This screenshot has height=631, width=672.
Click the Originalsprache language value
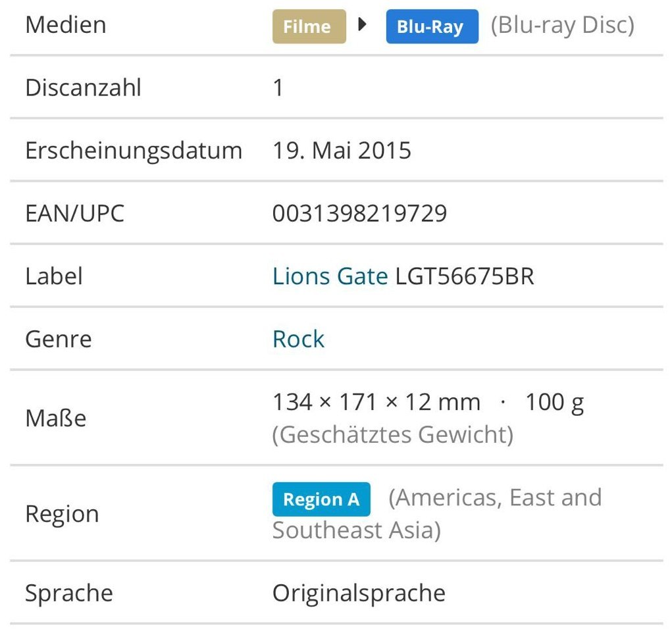click(x=359, y=593)
